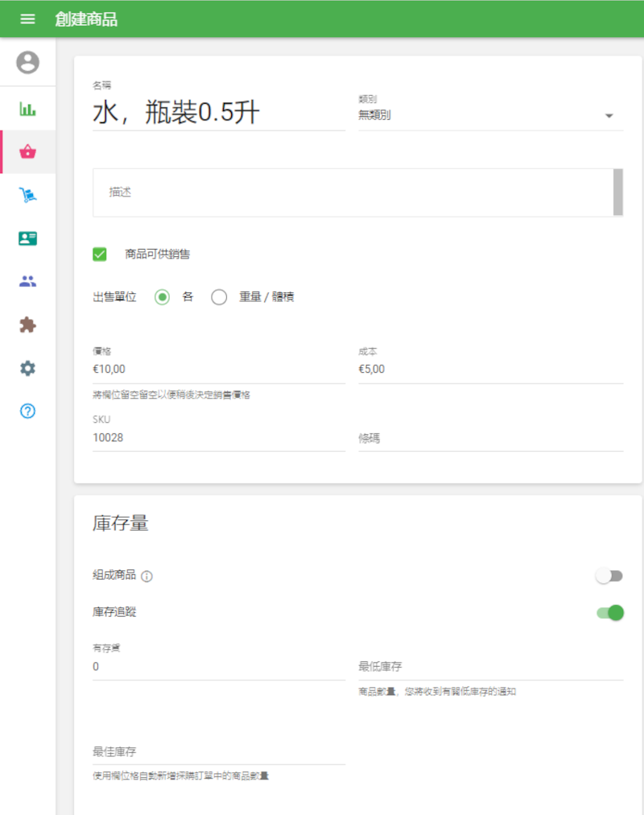Screen dimensions: 644x815
Task: Open integrations via the puzzle piece icon
Action: pyautogui.click(x=27, y=324)
